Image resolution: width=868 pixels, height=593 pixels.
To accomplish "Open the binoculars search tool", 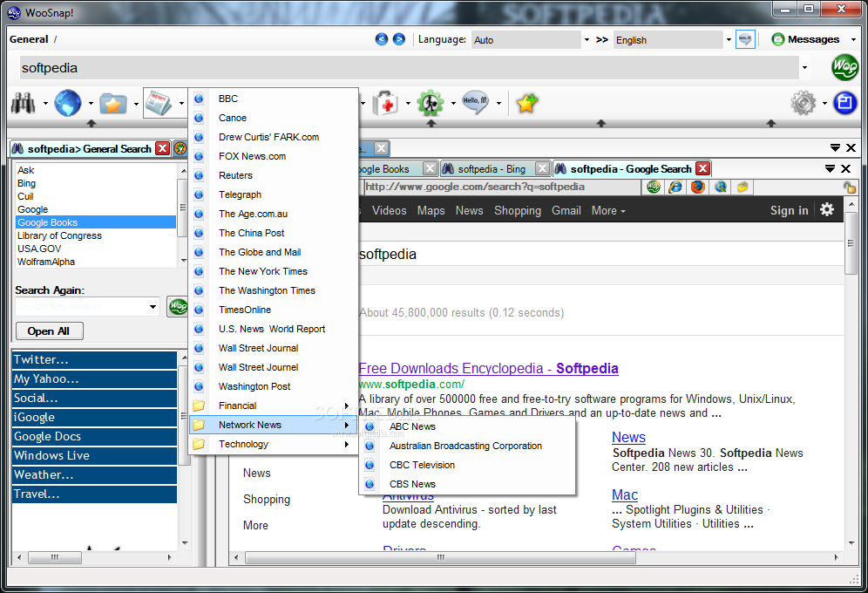I will coord(24,104).
